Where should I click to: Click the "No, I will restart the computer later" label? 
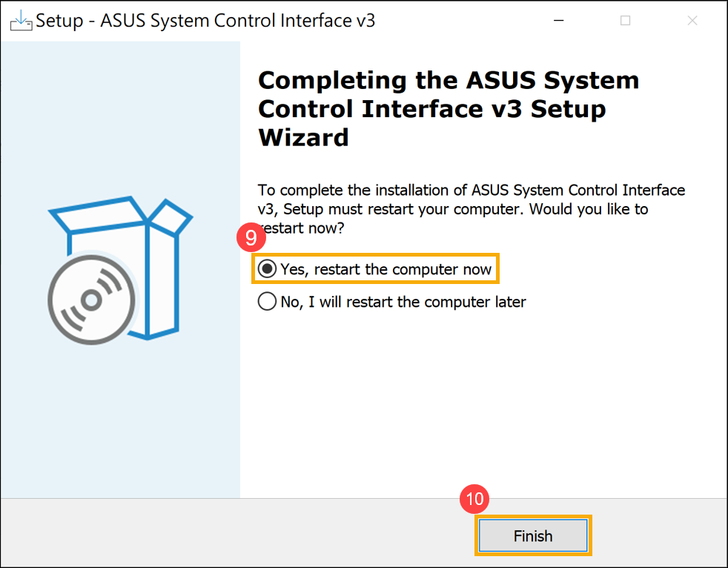pos(403,302)
